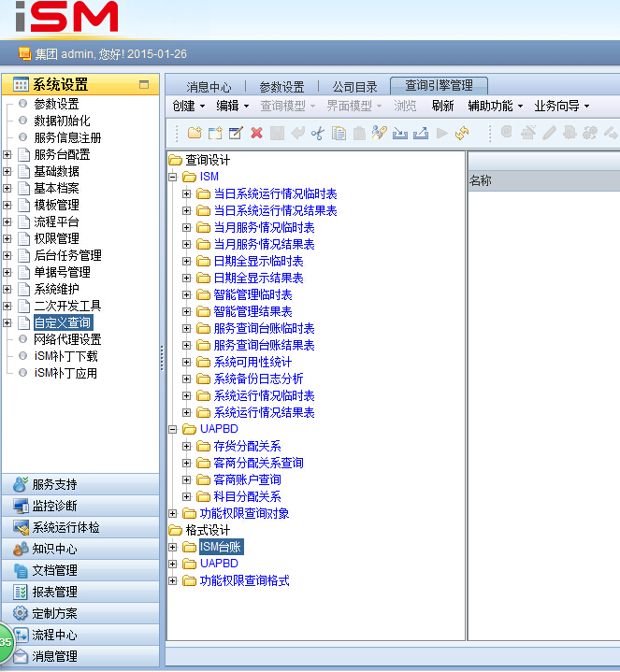Click the 服务支持 person icon
The image size is (620, 672).
pyautogui.click(x=21, y=484)
